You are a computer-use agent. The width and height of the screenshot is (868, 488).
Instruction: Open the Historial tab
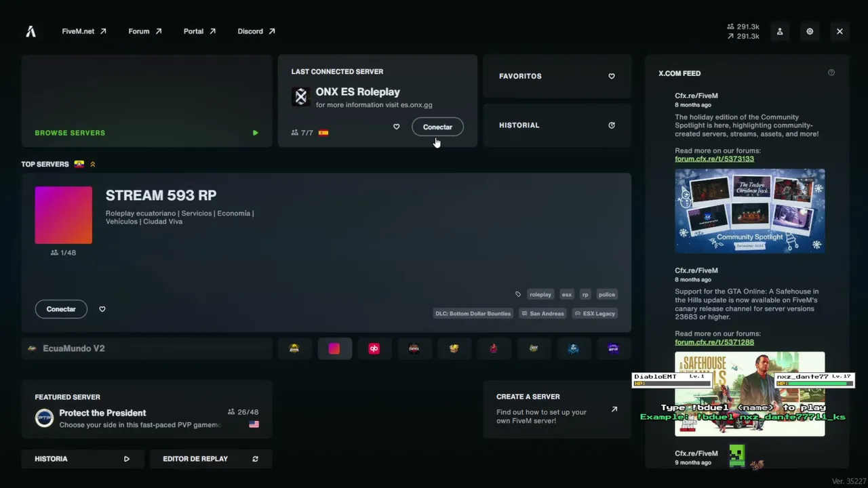[x=557, y=125]
